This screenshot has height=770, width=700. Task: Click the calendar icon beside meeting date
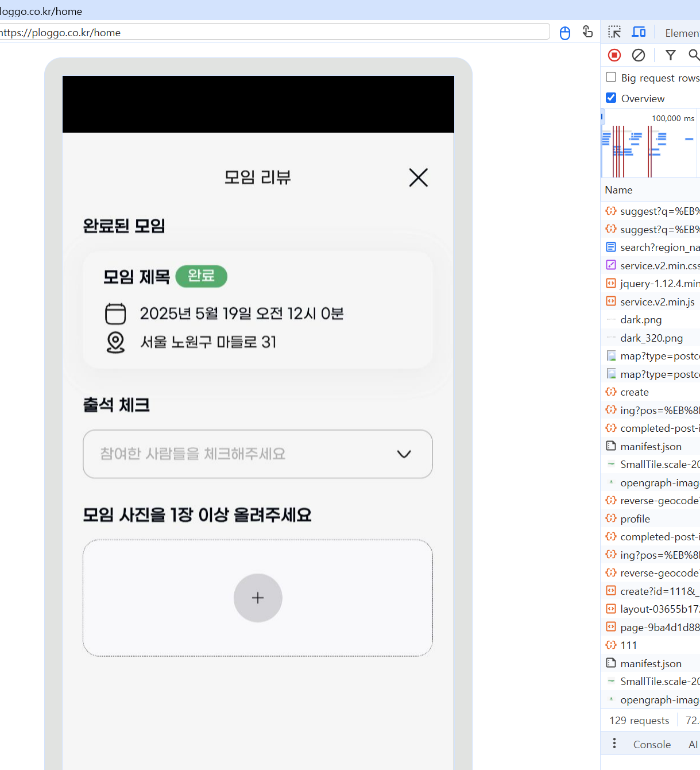point(115,314)
